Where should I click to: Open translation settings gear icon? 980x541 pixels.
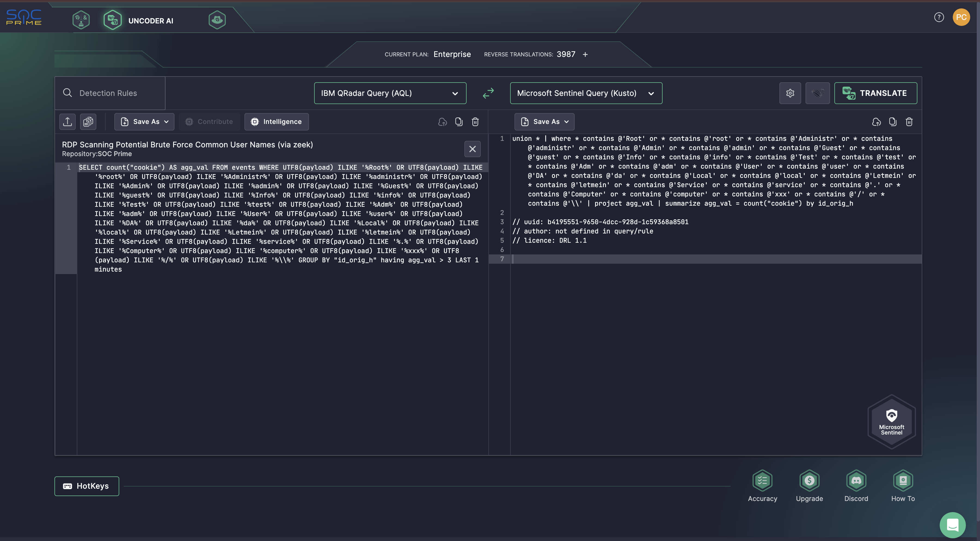coord(790,93)
